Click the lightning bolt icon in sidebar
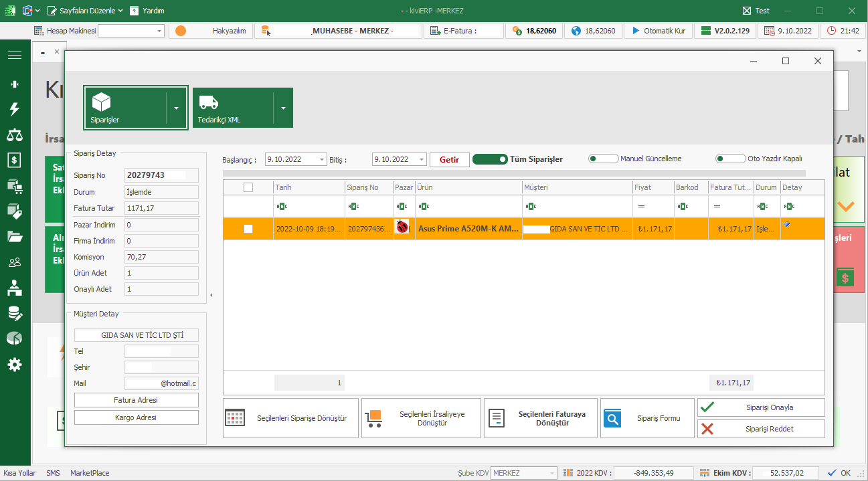This screenshot has height=481, width=868. [x=14, y=109]
